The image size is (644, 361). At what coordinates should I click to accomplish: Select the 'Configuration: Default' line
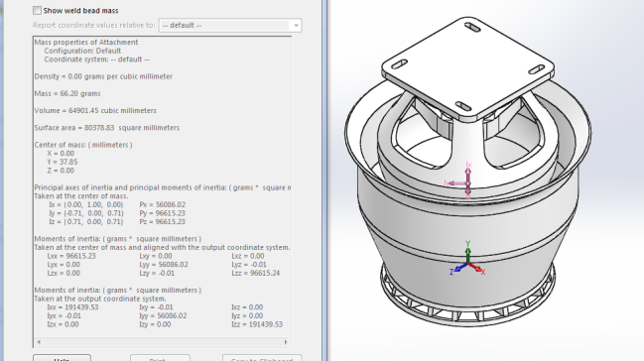click(x=82, y=51)
